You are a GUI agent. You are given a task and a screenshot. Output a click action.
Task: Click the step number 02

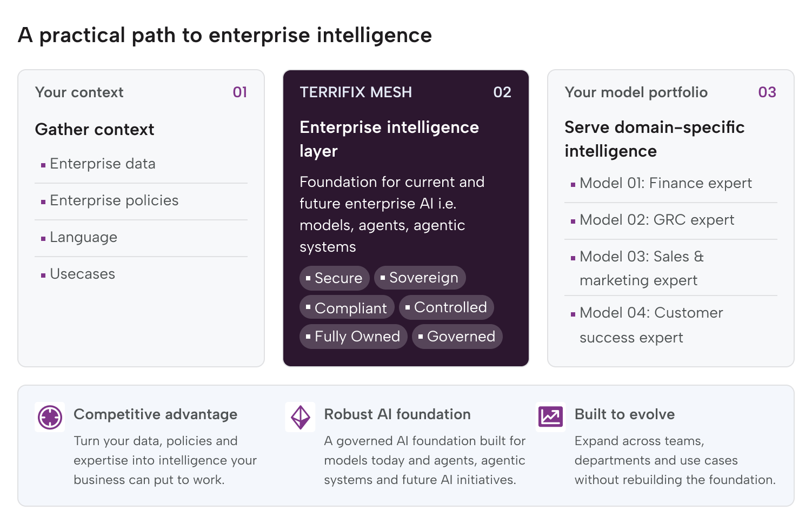point(502,92)
